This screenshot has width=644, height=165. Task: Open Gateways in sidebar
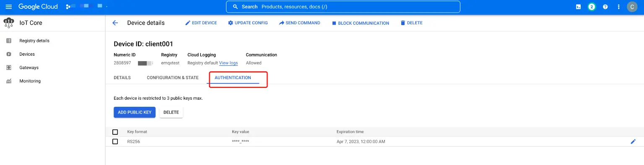[x=29, y=67]
